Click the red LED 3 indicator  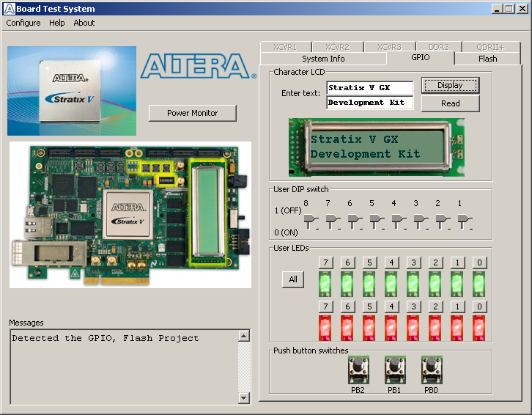[413, 328]
